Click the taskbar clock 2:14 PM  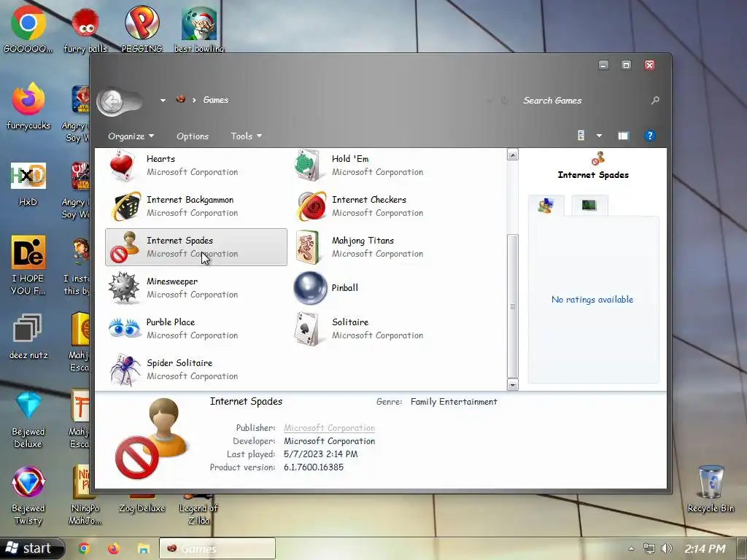coord(705,548)
